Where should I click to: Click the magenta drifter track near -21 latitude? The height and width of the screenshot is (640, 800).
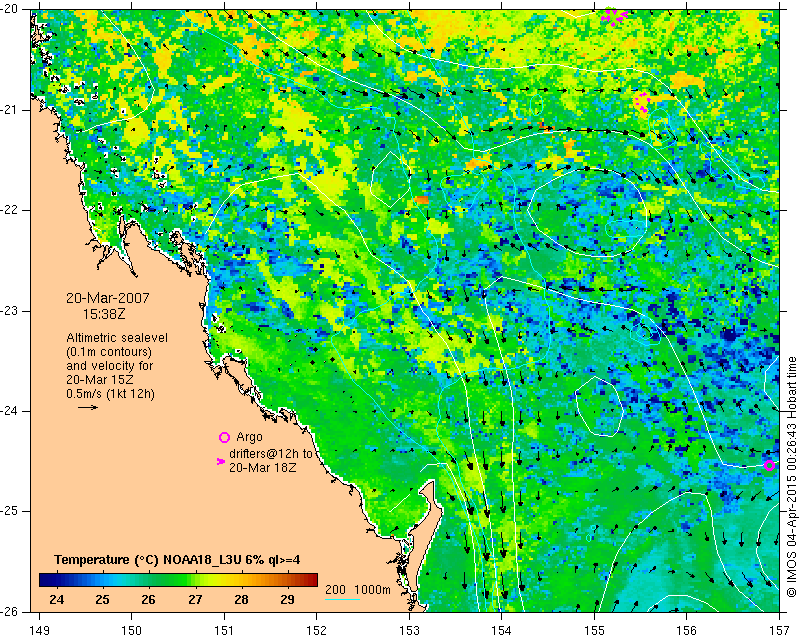pos(642,102)
